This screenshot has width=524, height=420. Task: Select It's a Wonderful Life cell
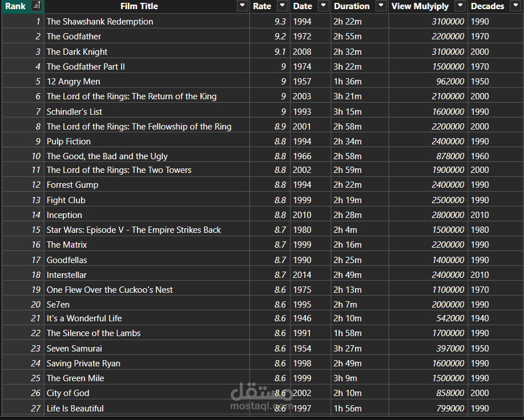147,318
